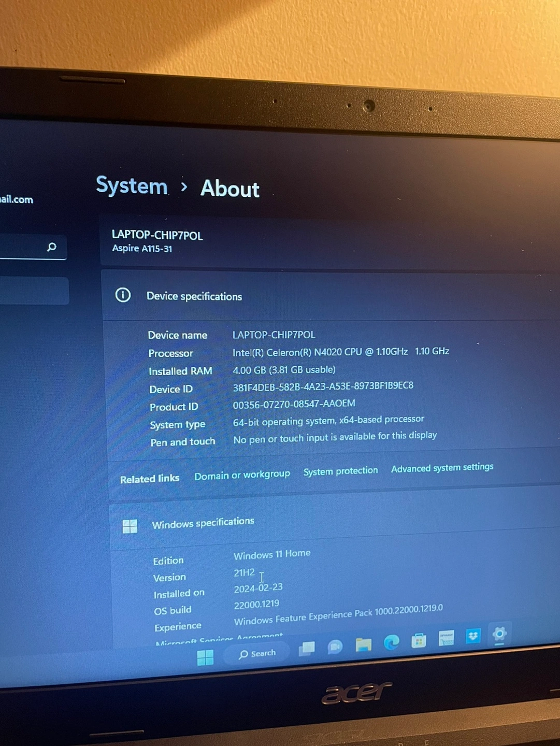The height and width of the screenshot is (746, 560).
Task: Click the taskbar Search box
Action: point(257,654)
